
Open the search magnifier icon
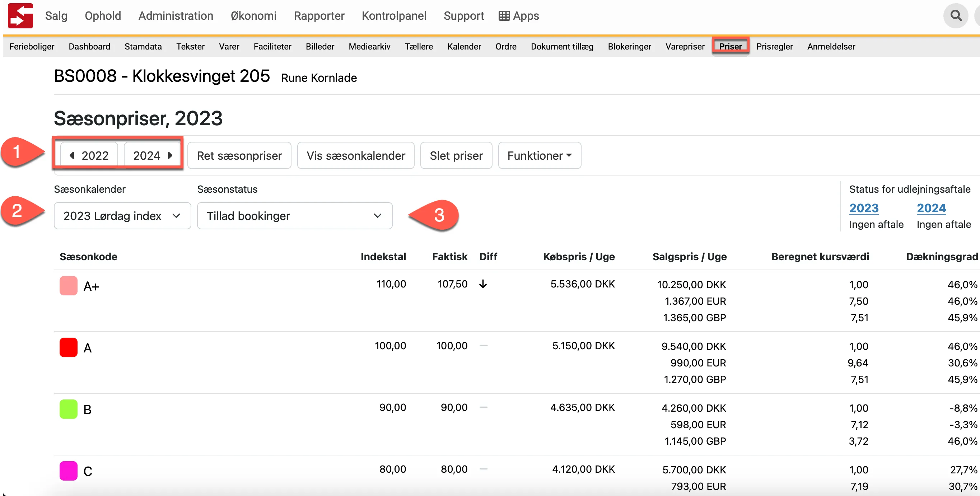tap(955, 15)
